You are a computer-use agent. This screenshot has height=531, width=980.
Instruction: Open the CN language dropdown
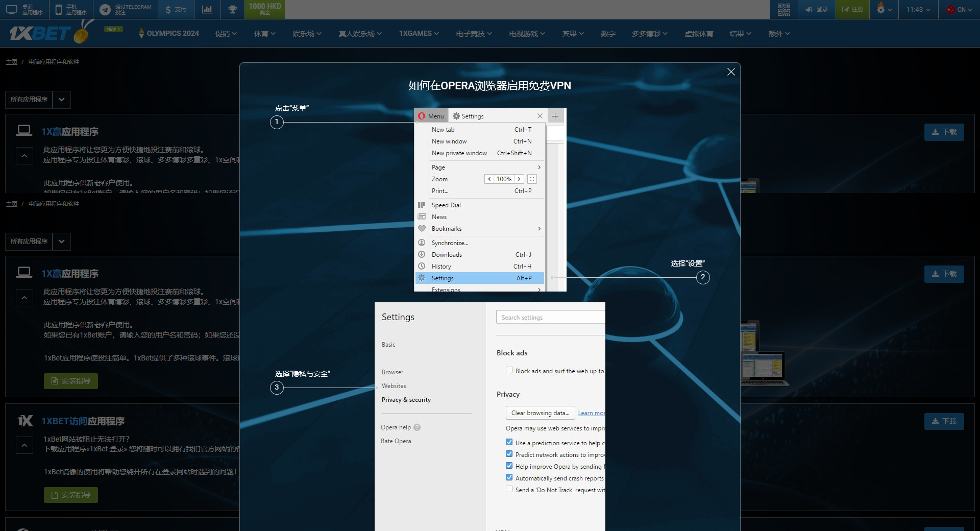point(959,9)
